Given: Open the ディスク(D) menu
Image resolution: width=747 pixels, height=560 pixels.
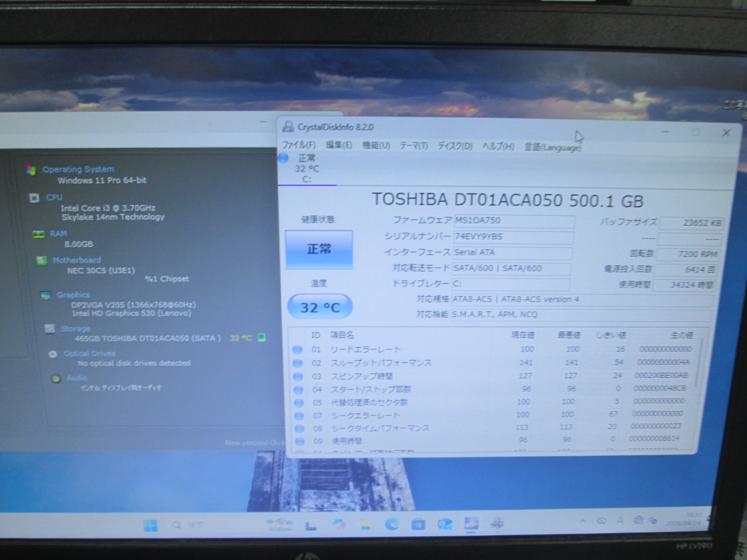Looking at the screenshot, I should 455,146.
